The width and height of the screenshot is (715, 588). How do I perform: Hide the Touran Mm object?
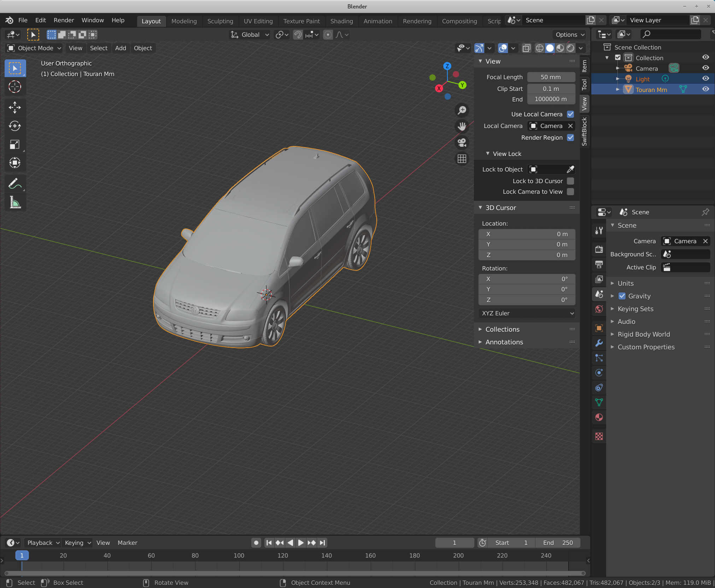pyautogui.click(x=705, y=89)
